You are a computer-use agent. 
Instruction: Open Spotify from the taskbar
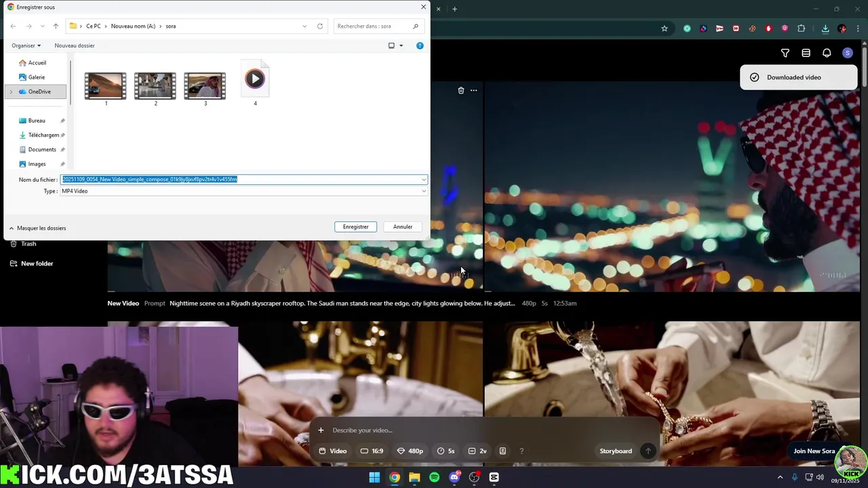pyautogui.click(x=435, y=477)
